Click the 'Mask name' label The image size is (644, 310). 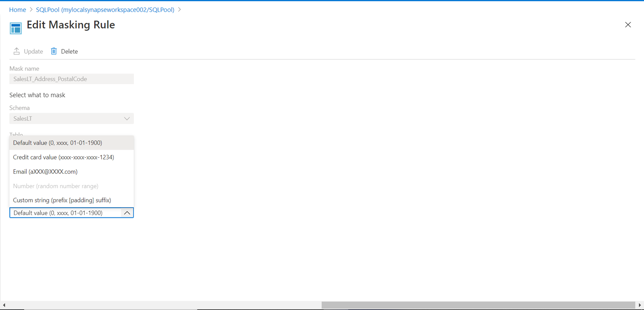[24, 69]
